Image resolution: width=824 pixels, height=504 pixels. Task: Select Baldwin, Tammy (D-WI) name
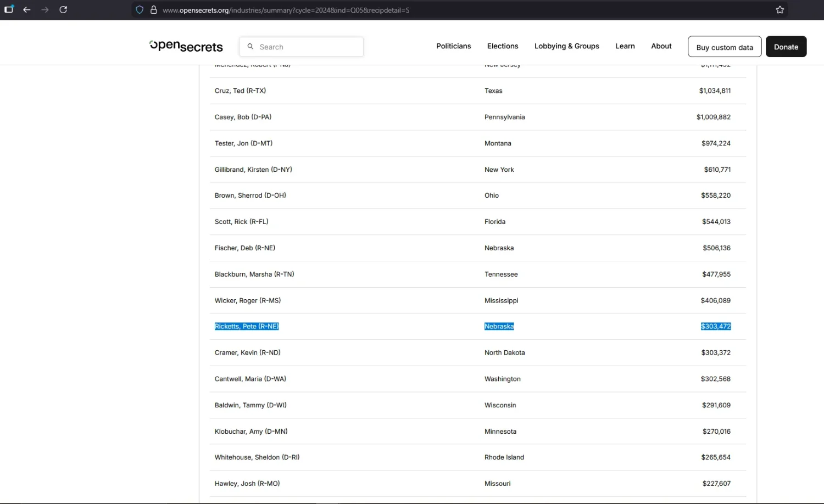pyautogui.click(x=250, y=406)
